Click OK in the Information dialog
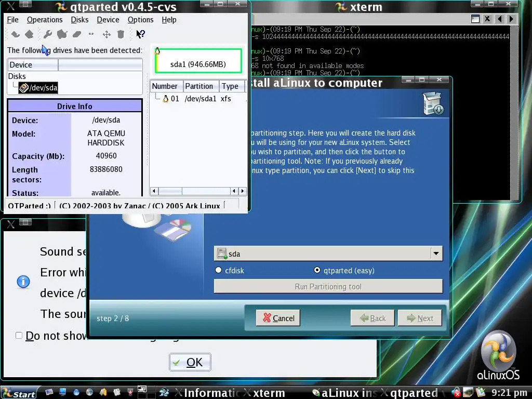This screenshot has width=532, height=399. [190, 362]
